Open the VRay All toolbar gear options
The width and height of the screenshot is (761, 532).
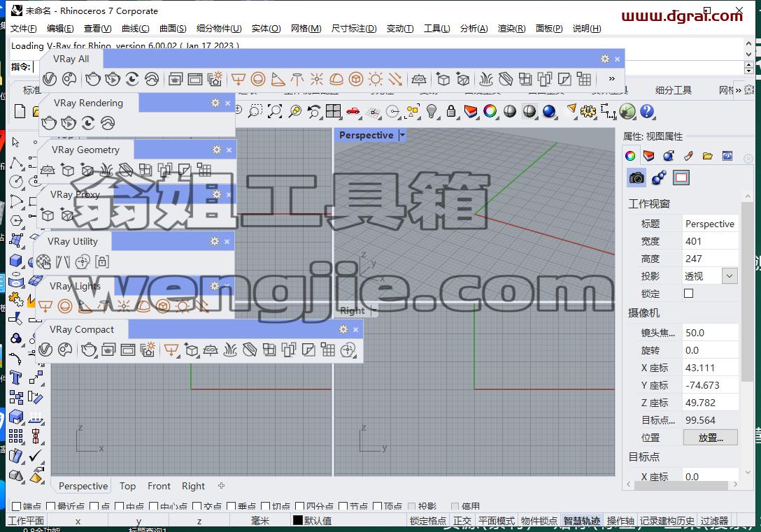point(605,59)
